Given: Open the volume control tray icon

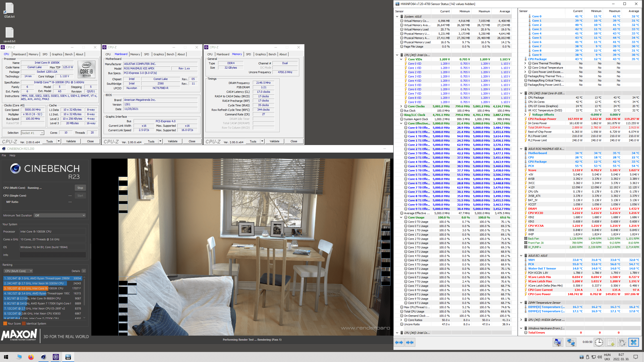Looking at the screenshot, I should click(x=600, y=357).
